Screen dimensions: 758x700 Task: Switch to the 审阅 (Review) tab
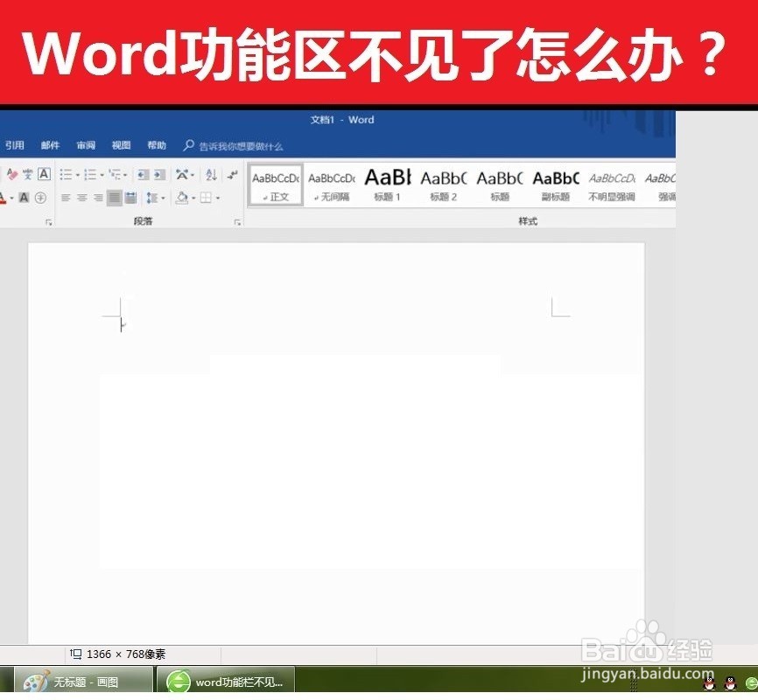[x=86, y=145]
